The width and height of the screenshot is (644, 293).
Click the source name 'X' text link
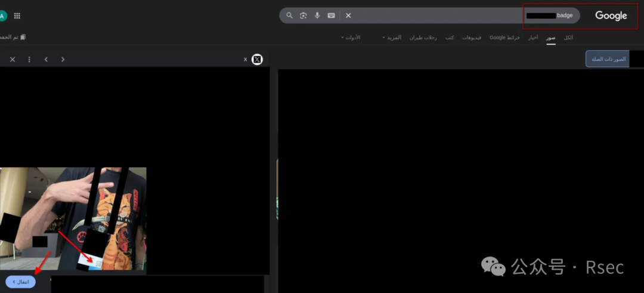coord(245,60)
